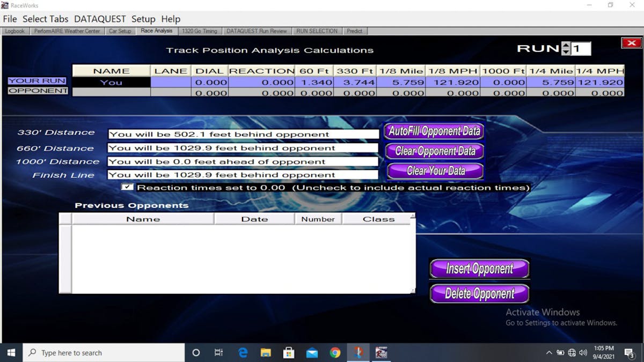Close the Track Position Analysis panel with red X

click(x=631, y=43)
